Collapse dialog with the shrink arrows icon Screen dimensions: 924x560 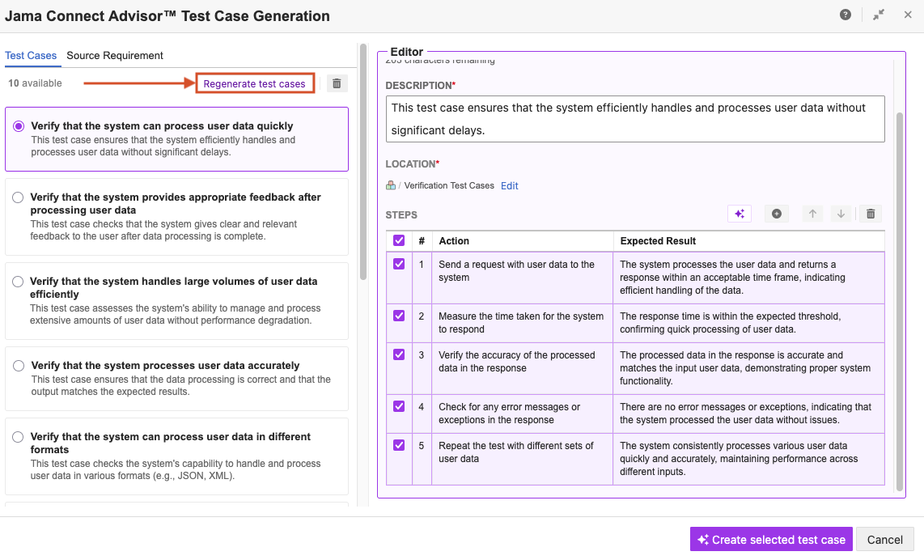click(878, 15)
